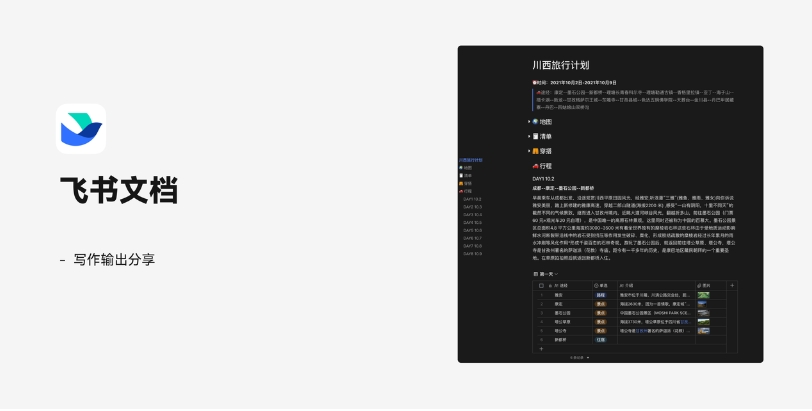Go to DAY1 10.2 in outline
812x411 pixels.
click(472, 199)
